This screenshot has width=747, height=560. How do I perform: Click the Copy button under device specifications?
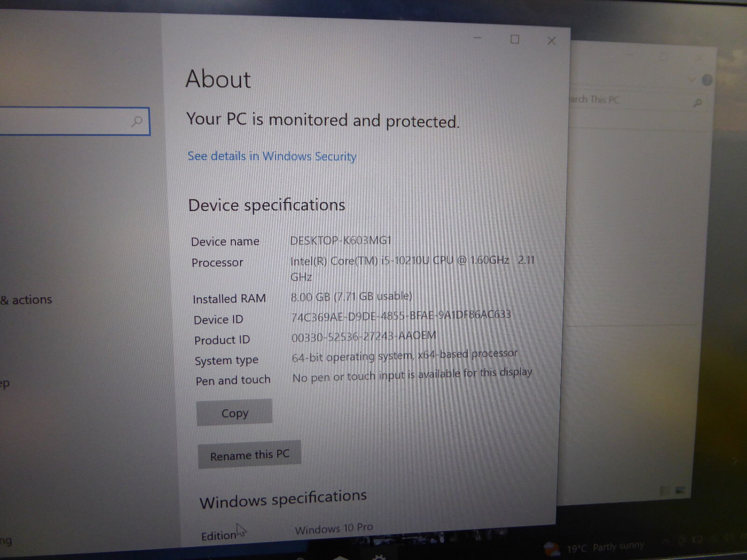tap(234, 413)
